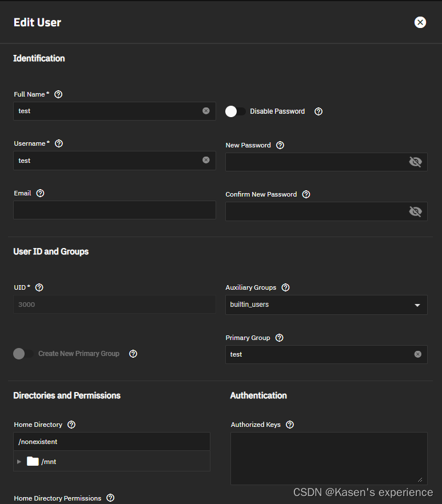The width and height of the screenshot is (442, 504).
Task: Toggle the Disable Password switch
Action: 236,111
